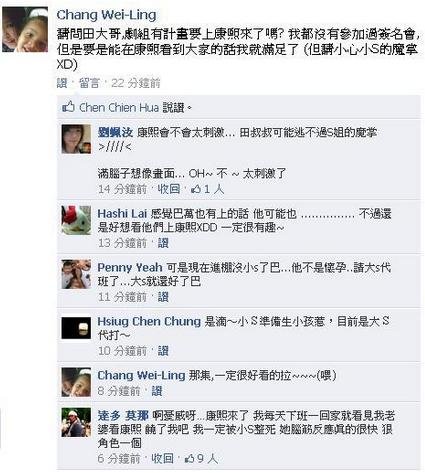The height and width of the screenshot is (473, 425).
Task: Open Chang Wei-Ling's large post profile picture
Action: pos(25,29)
